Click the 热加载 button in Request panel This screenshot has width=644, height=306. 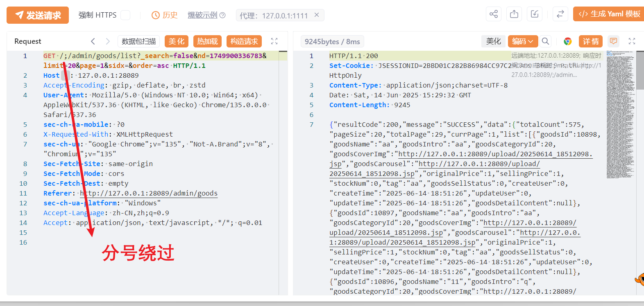point(207,41)
